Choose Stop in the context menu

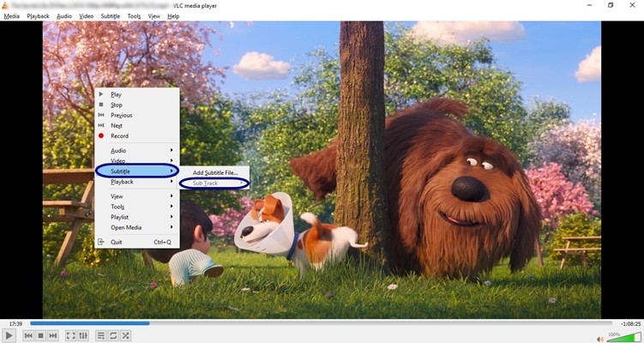(x=136, y=105)
